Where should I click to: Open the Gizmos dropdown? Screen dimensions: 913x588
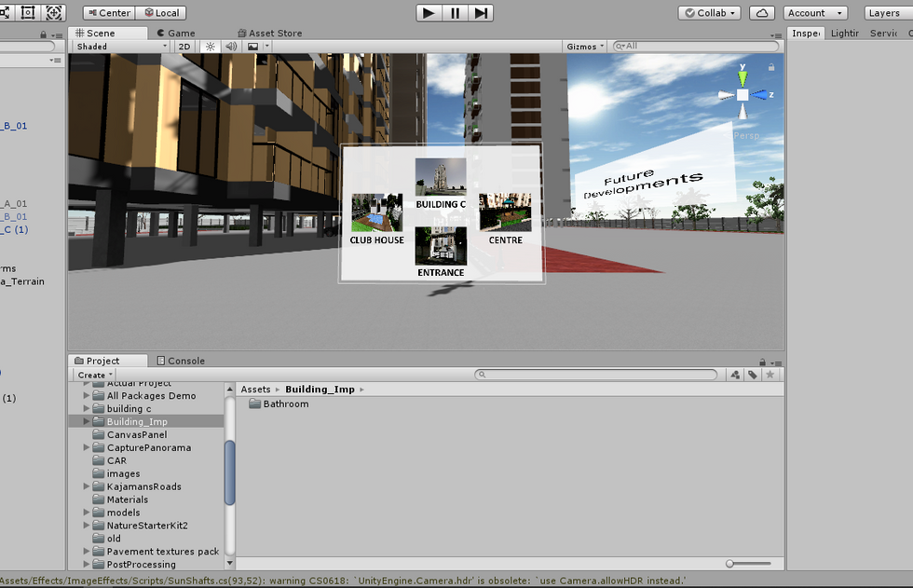click(x=585, y=47)
